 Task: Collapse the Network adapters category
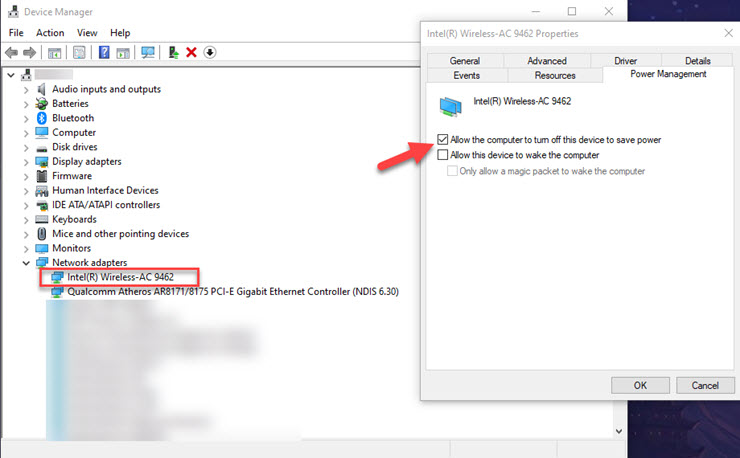click(x=25, y=263)
